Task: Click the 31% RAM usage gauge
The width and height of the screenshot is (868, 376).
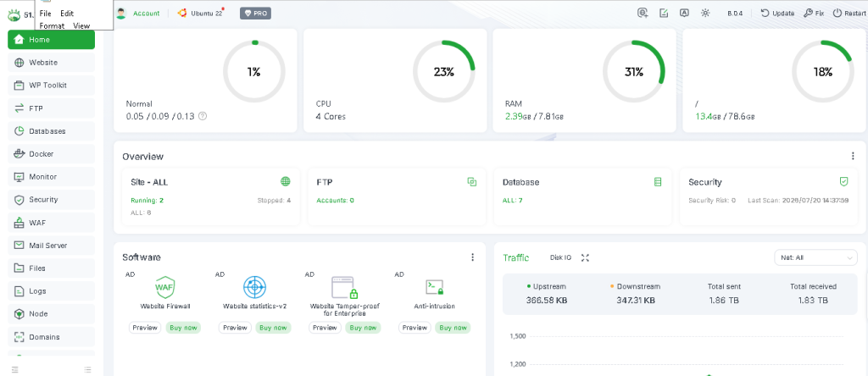Action: pyautogui.click(x=634, y=71)
